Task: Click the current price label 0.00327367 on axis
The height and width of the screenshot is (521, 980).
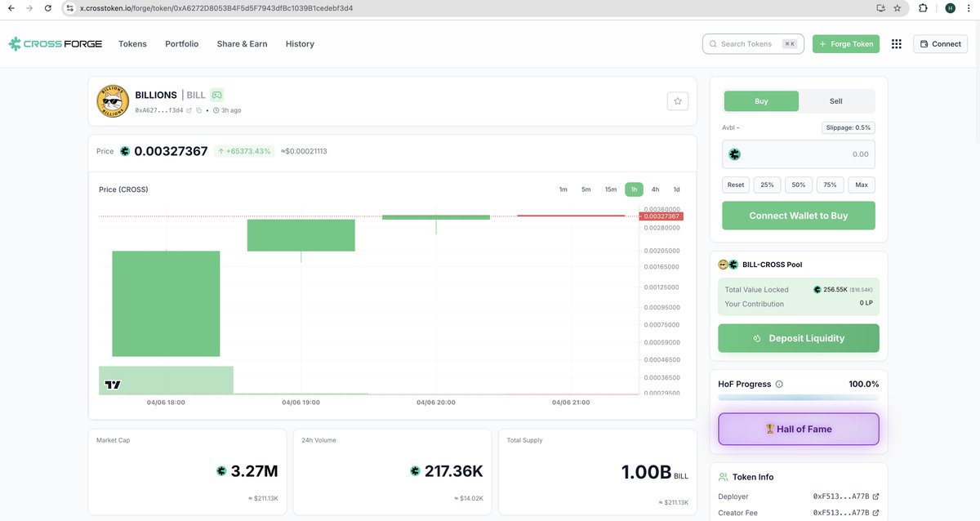Action: click(661, 216)
